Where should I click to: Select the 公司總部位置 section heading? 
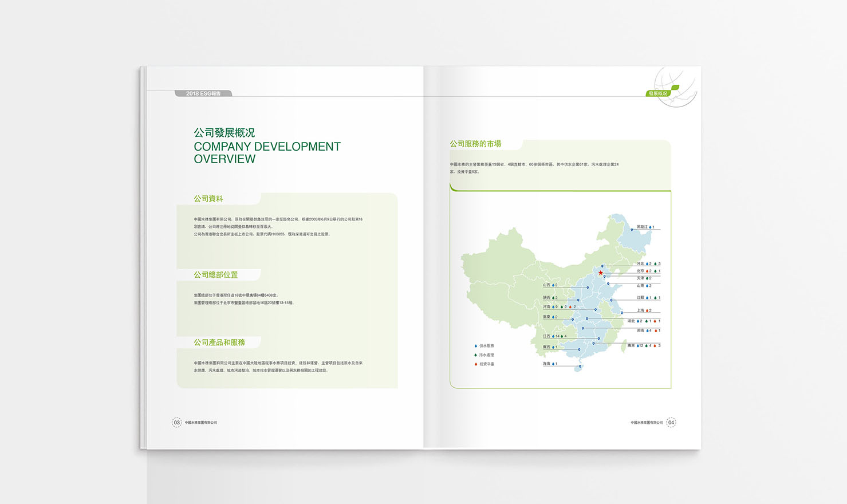pos(216,275)
